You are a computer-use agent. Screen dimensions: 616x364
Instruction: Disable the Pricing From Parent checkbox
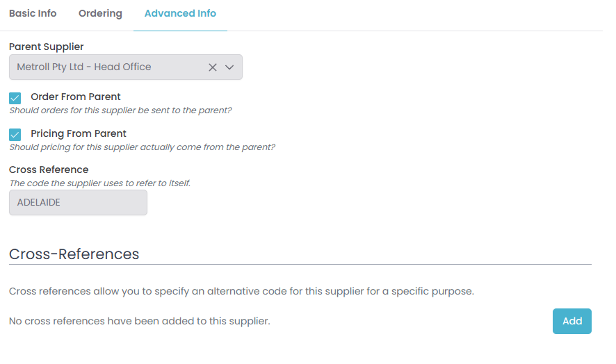click(x=15, y=134)
